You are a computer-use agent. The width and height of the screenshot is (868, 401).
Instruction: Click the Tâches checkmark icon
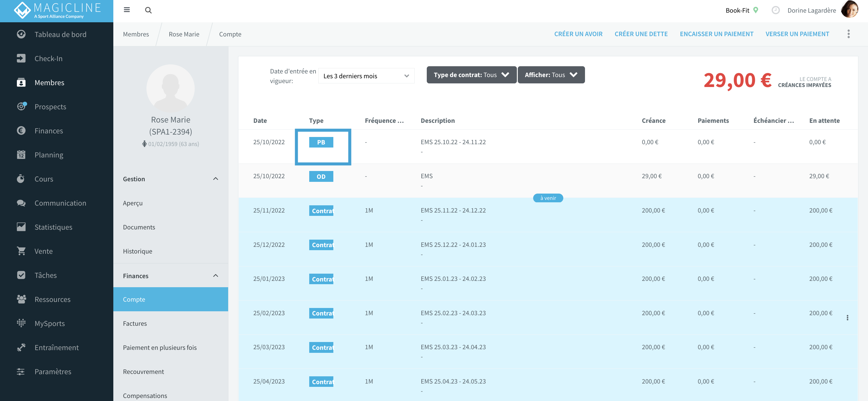point(21,275)
